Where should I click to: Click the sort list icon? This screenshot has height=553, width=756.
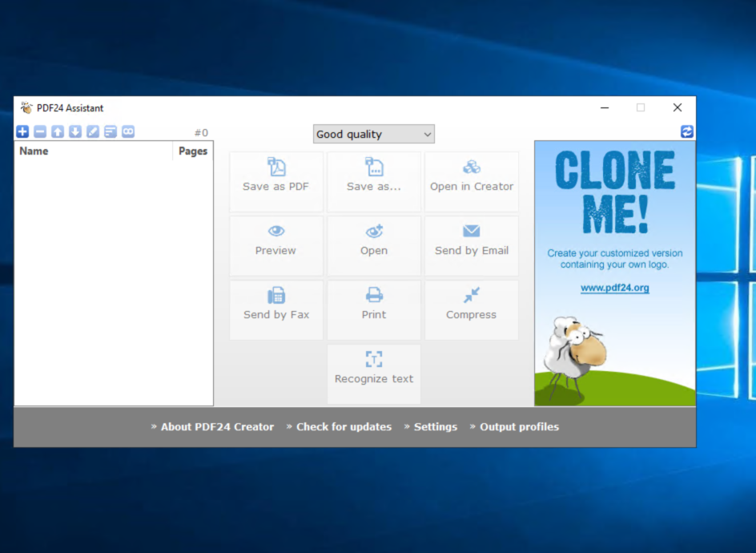coord(111,131)
